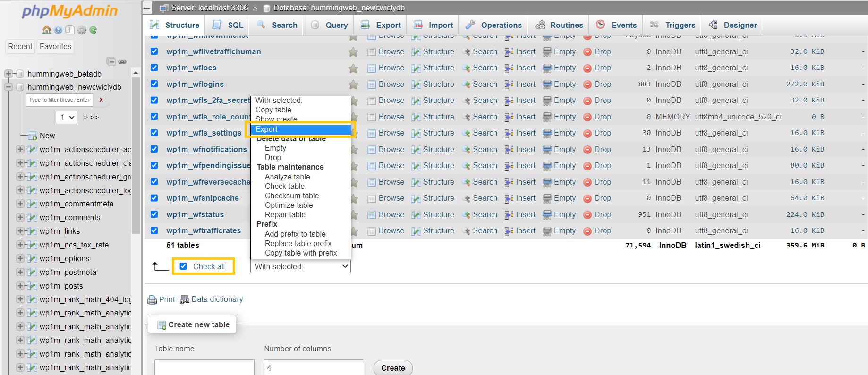Choose Repair table option

(285, 214)
